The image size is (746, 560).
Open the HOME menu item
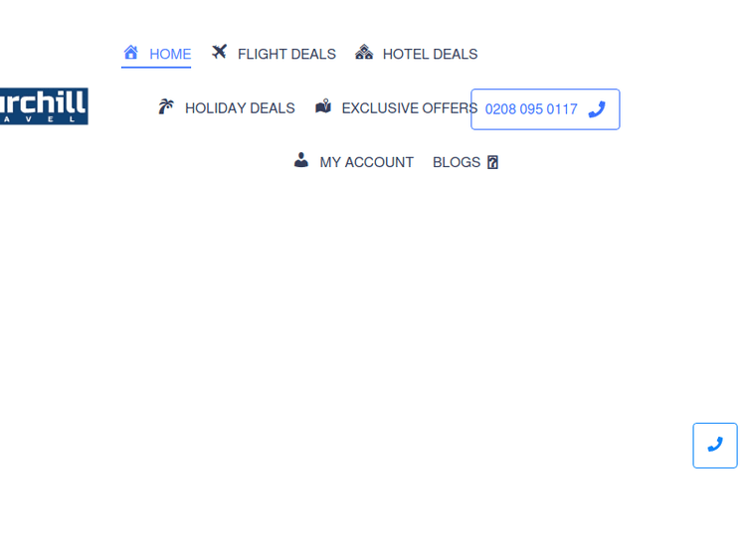[170, 55]
